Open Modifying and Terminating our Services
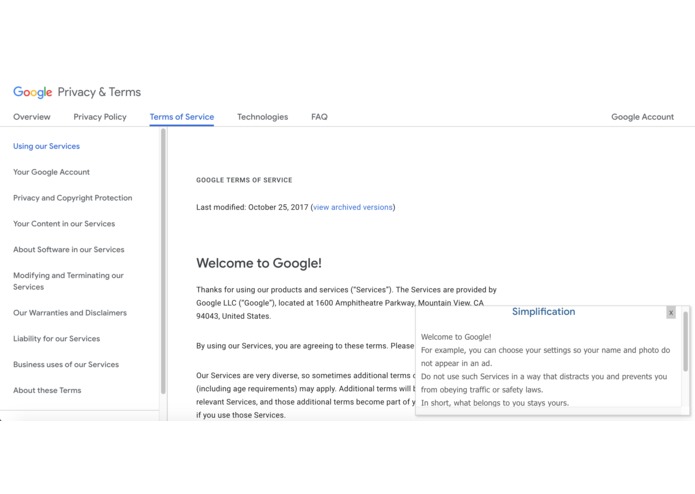The width and height of the screenshot is (695, 494). 68,281
